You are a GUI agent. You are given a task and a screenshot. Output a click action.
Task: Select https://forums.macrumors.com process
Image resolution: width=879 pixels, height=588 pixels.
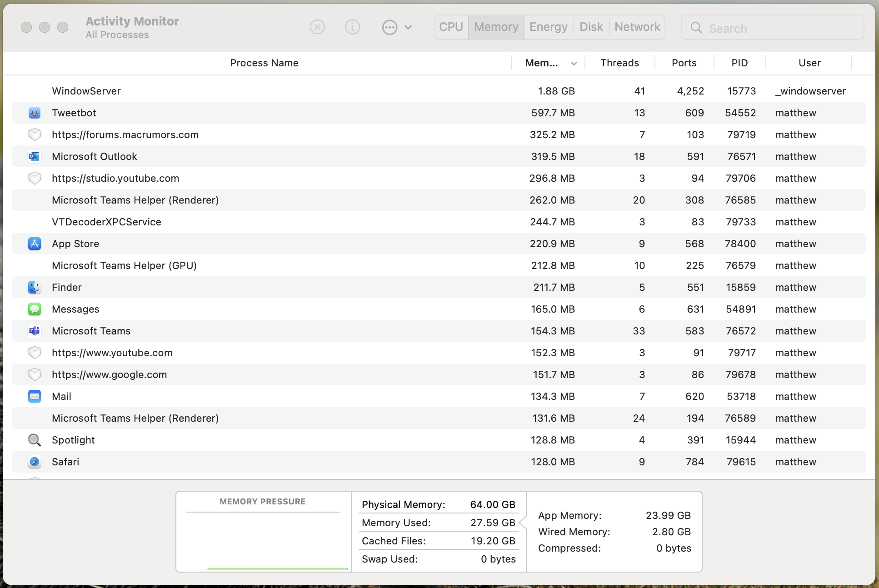pyautogui.click(x=125, y=135)
